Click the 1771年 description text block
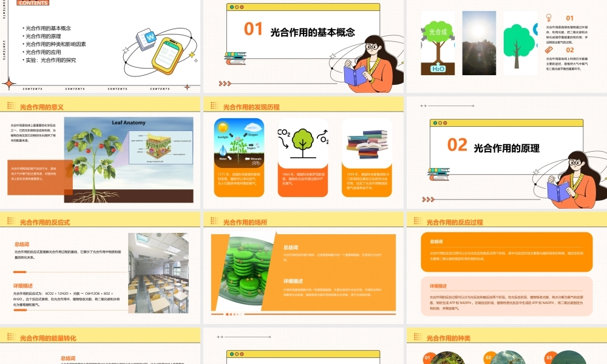This screenshot has height=364, width=607. pos(239,179)
